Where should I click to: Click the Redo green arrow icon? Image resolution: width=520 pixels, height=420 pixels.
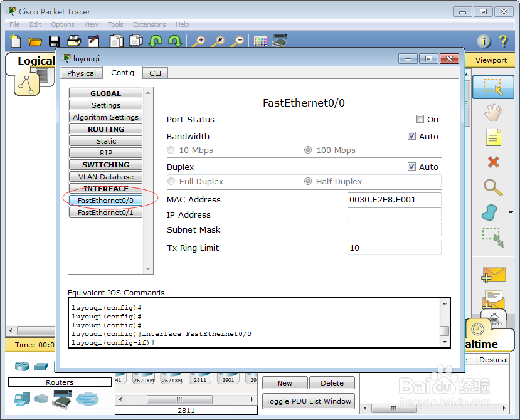(x=175, y=41)
